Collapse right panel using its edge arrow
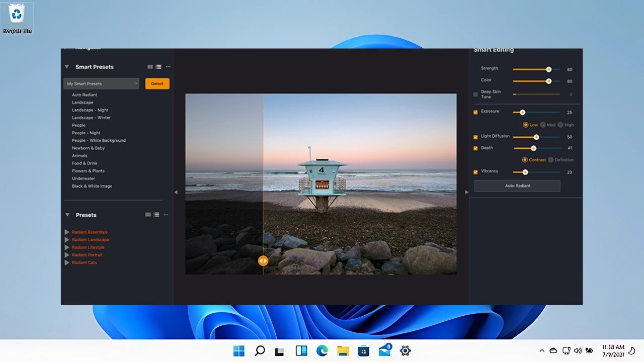This screenshot has height=362, width=644. 466,192
